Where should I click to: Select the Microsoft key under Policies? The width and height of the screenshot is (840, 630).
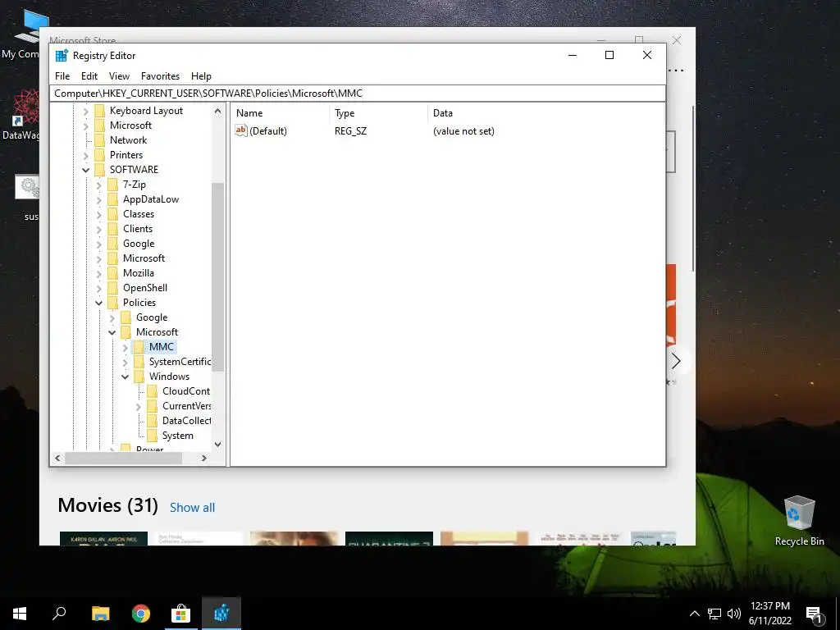157,332
